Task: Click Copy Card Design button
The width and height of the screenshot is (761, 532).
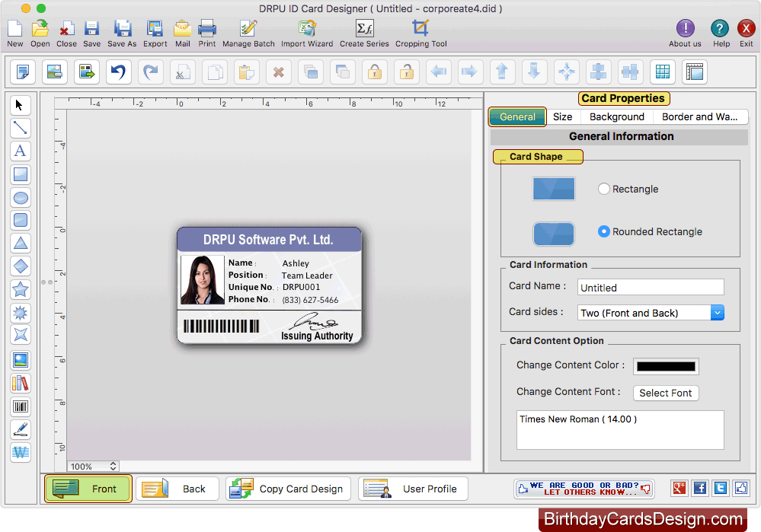Action: tap(288, 489)
